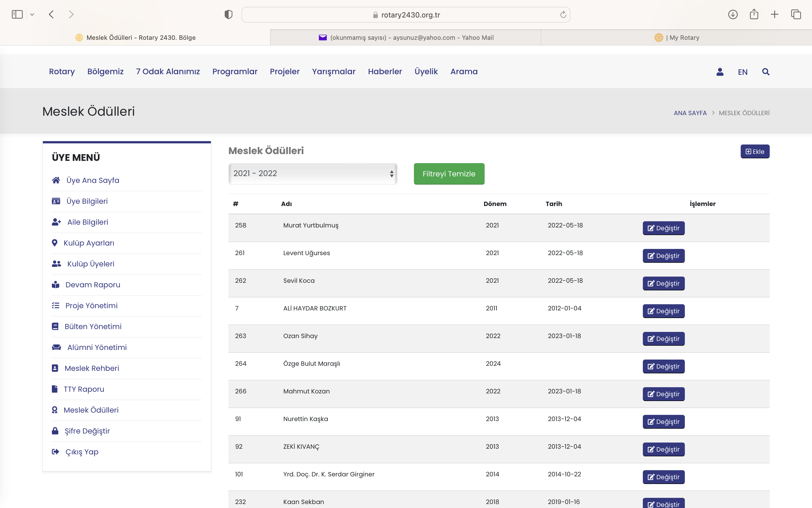Show tab overview icon
Image resolution: width=812 pixels, height=508 pixels.
tap(796, 14)
